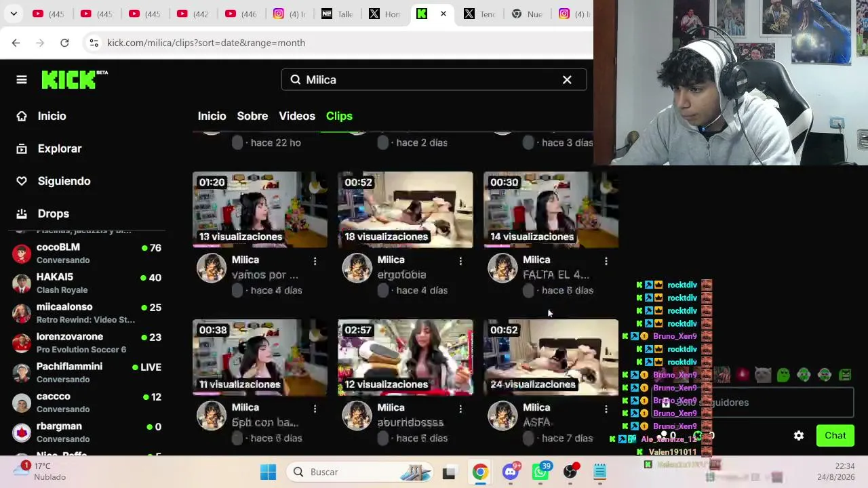The width and height of the screenshot is (868, 488).
Task: Open Chrome from the taskbar
Action: click(x=480, y=472)
